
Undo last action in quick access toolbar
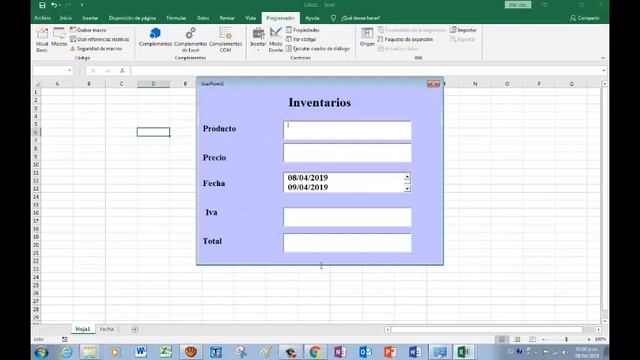click(x=54, y=5)
